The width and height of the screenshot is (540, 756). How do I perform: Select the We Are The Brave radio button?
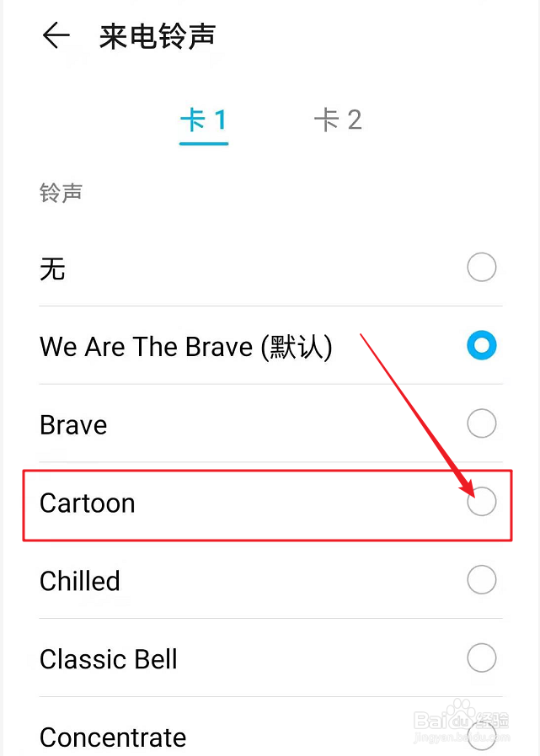tap(482, 345)
